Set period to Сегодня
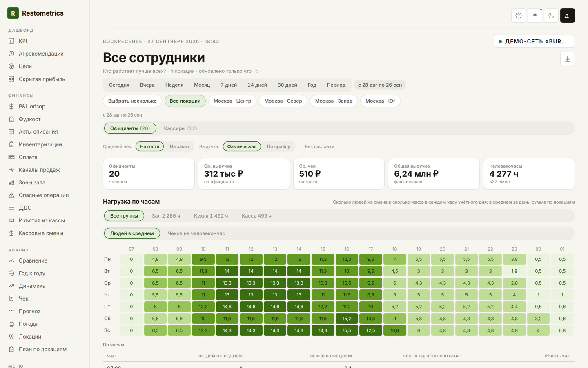 tap(119, 85)
